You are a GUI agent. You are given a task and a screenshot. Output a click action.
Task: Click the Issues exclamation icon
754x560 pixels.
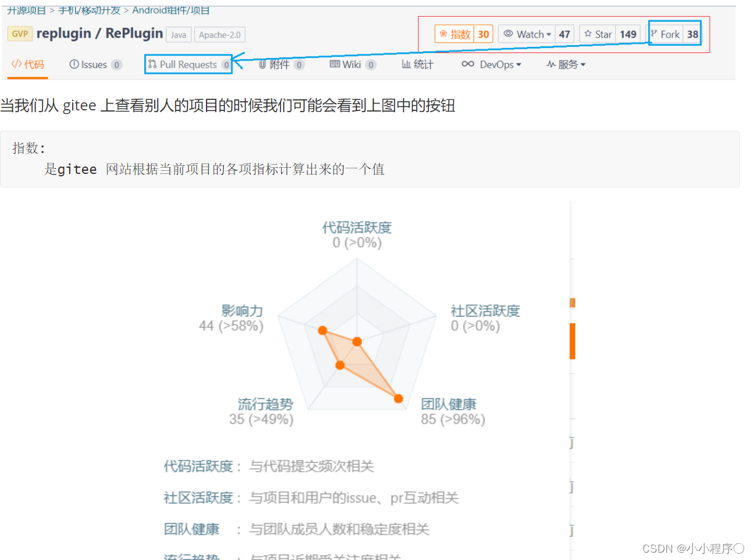[x=74, y=65]
